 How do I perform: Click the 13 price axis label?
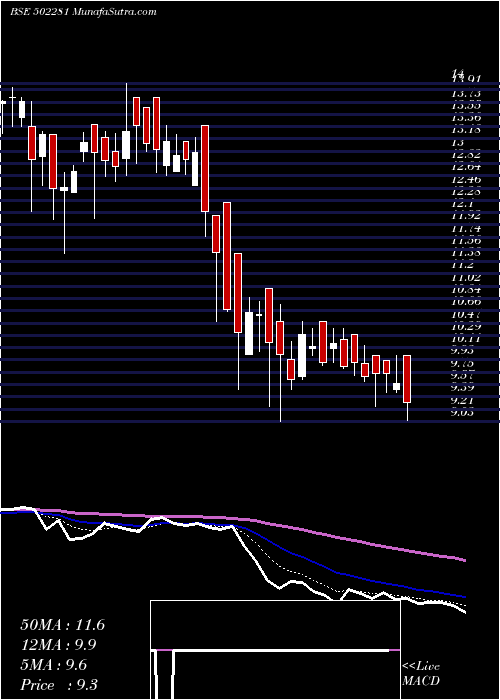[x=458, y=143]
